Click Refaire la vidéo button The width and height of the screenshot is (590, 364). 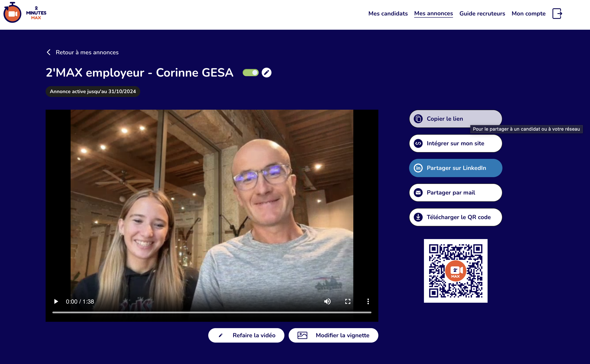[x=246, y=335]
